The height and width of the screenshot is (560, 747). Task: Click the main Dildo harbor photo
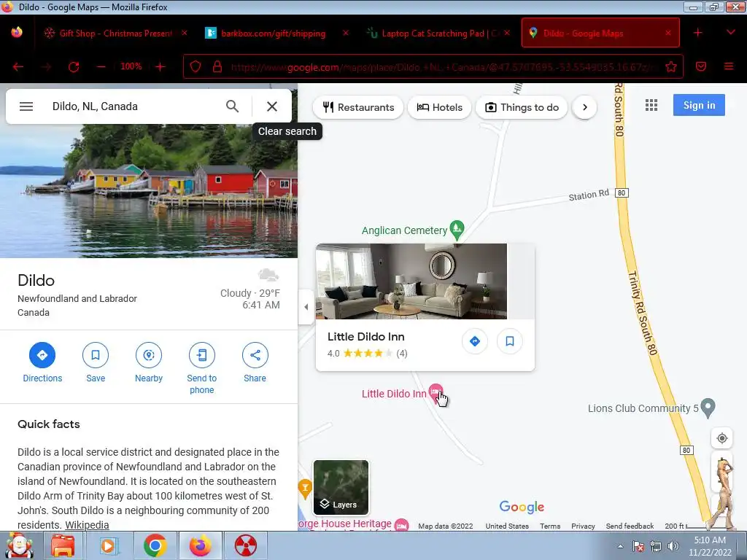tap(149, 190)
